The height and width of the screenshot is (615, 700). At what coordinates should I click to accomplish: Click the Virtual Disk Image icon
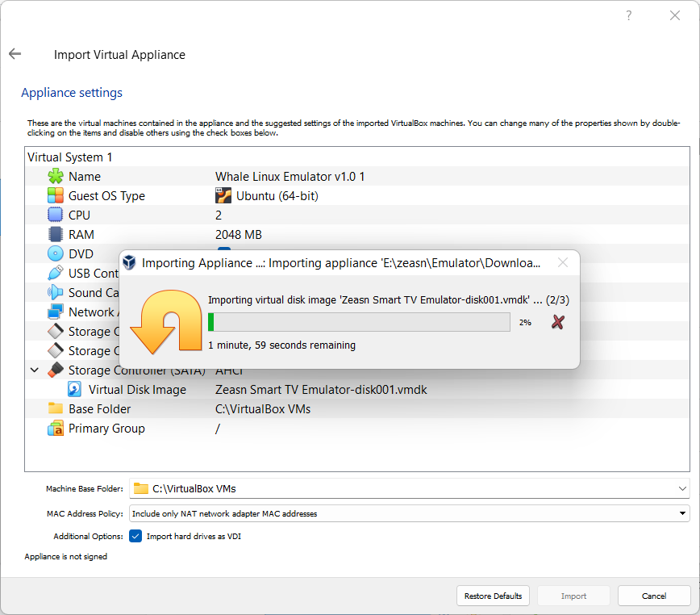pyautogui.click(x=74, y=390)
